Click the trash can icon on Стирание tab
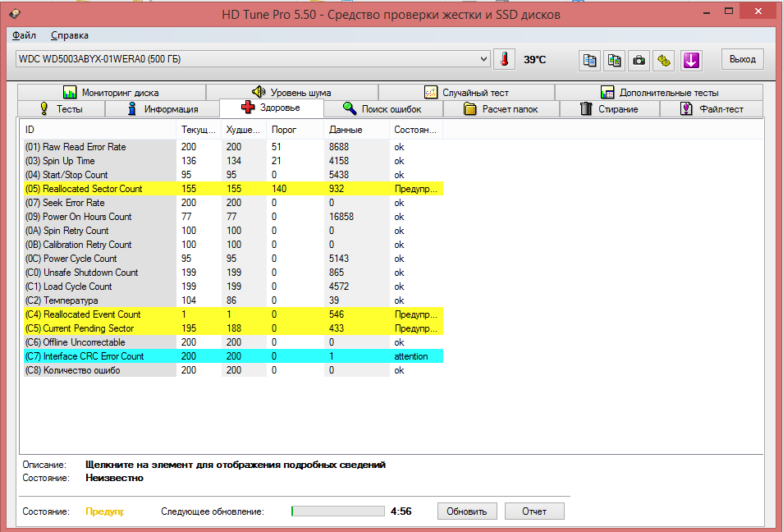783x532 pixels. [586, 108]
